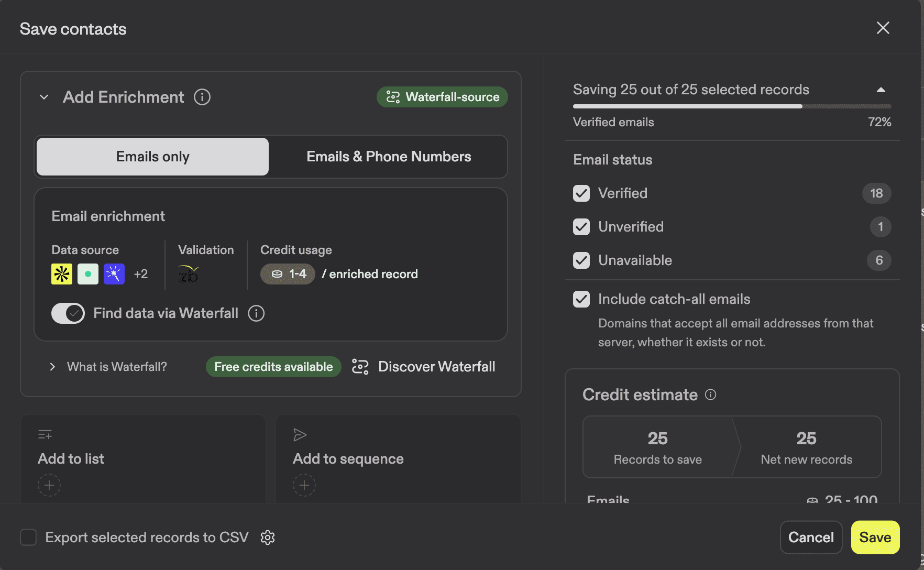Collapse the saving records summary panel
Viewport: 924px width, 570px height.
881,89
